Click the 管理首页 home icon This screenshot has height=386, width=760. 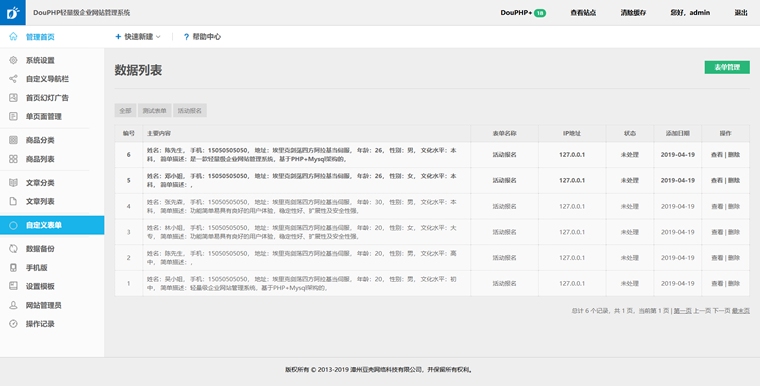pyautogui.click(x=13, y=36)
